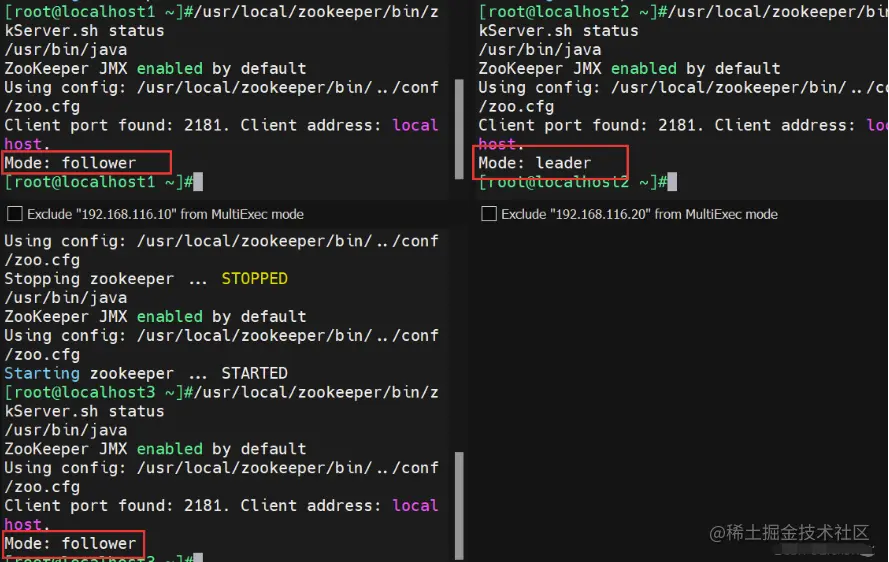Click the cursor at localhost1's bottom prompt
This screenshot has width=889, height=562.
click(x=198, y=182)
